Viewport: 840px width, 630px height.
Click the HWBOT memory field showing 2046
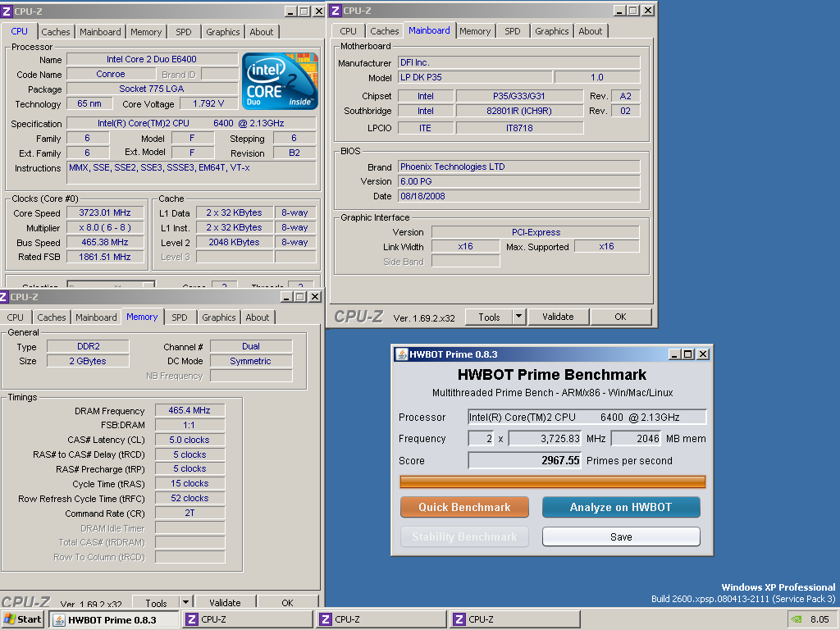pos(636,438)
